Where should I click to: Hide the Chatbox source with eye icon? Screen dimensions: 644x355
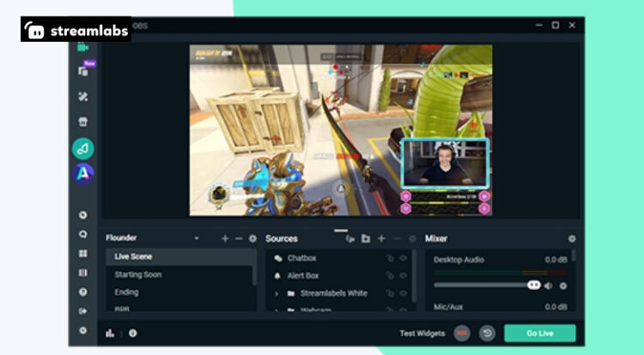(403, 258)
